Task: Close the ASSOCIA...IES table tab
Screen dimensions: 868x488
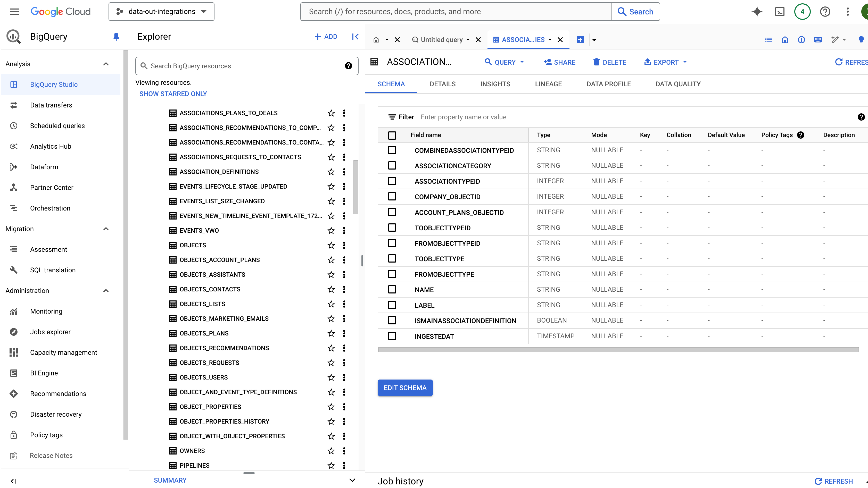Action: tap(560, 40)
